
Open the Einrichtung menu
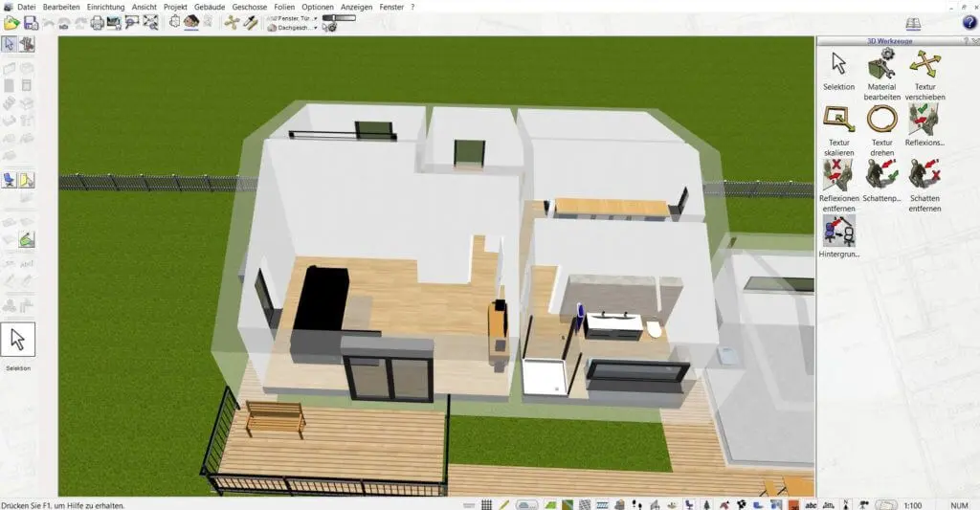[105, 7]
